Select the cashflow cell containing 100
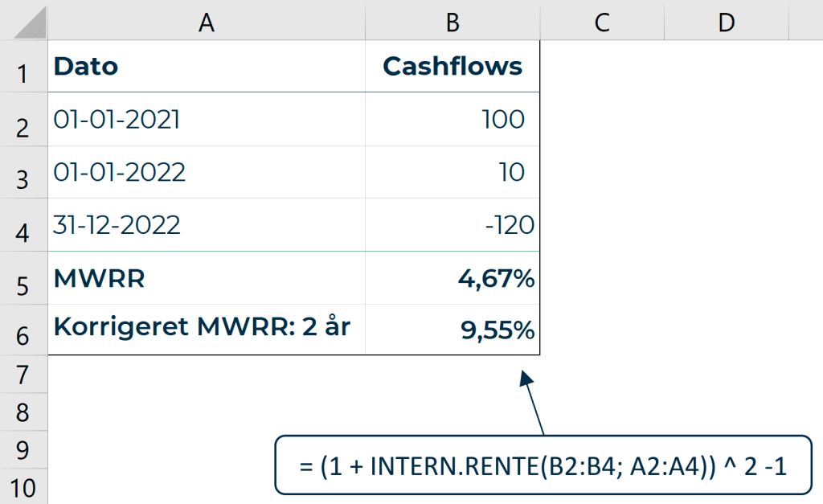 452,119
